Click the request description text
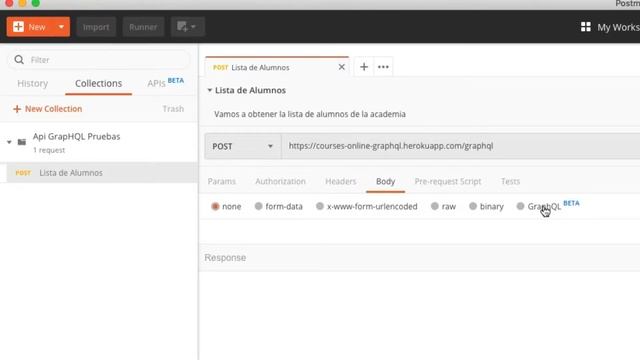The height and width of the screenshot is (360, 640). coord(310,114)
